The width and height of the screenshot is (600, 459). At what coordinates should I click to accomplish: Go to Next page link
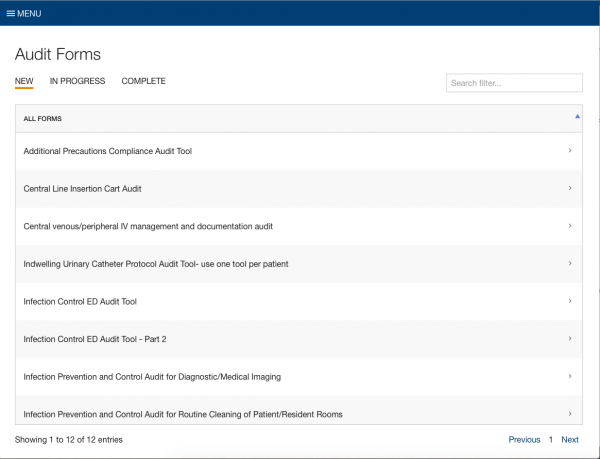[x=570, y=439]
